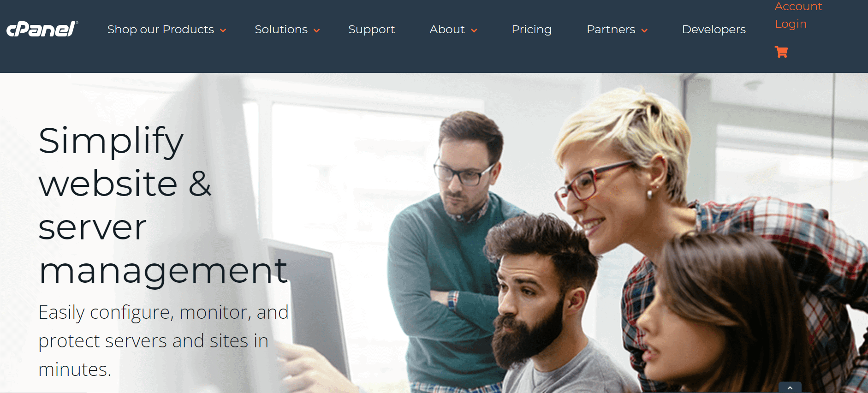Visit the Developers page

(713, 30)
